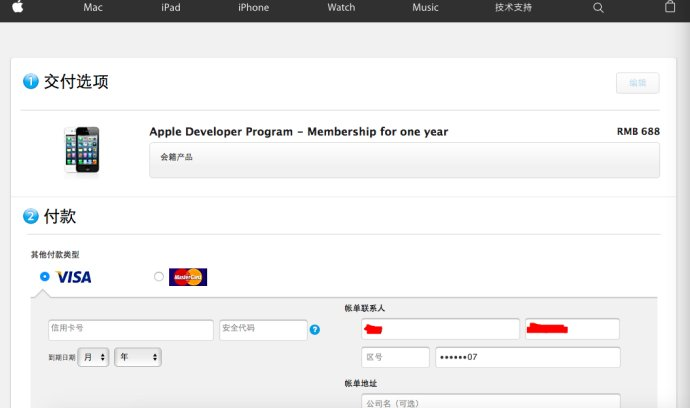Screen dimensions: 690x408
Task: Click the 其他付款类型 label
Action: [55, 254]
